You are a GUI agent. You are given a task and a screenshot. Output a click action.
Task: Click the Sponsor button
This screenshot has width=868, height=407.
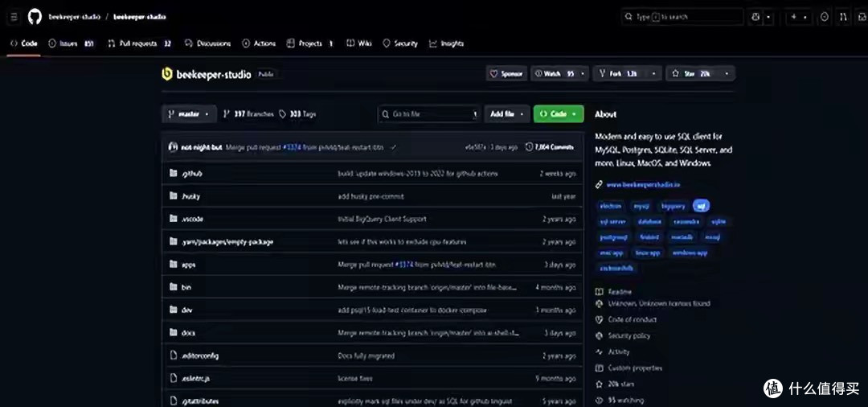coord(506,74)
